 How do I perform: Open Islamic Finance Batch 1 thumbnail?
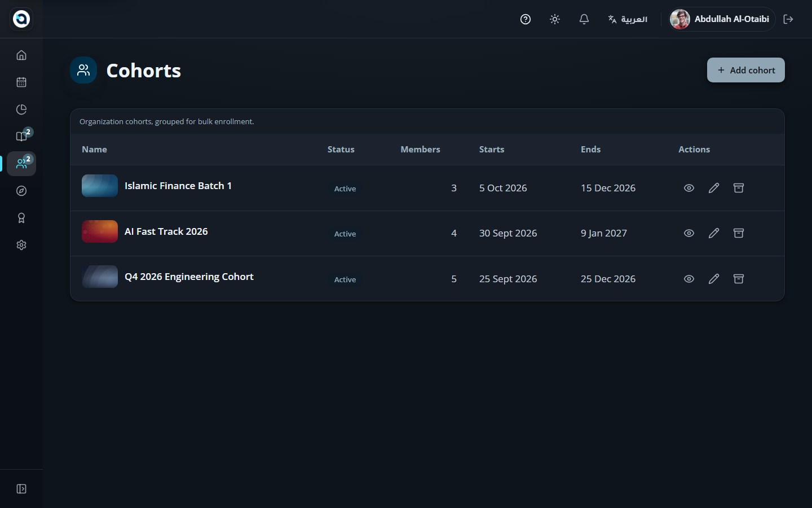pos(100,186)
